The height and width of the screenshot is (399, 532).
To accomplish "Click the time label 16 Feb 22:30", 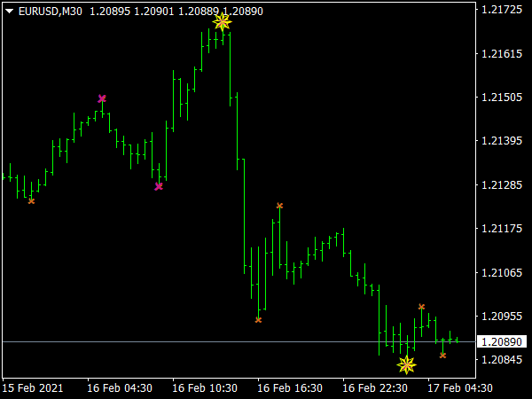I will point(375,387).
